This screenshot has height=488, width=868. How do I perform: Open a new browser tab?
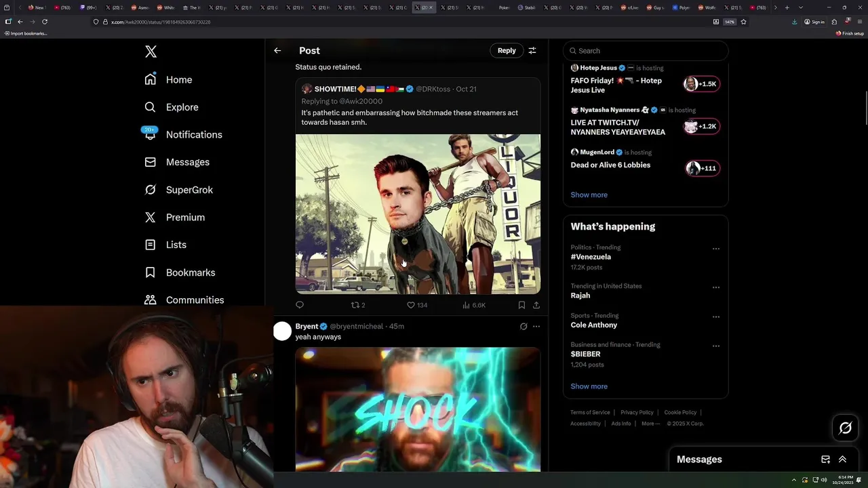787,7
